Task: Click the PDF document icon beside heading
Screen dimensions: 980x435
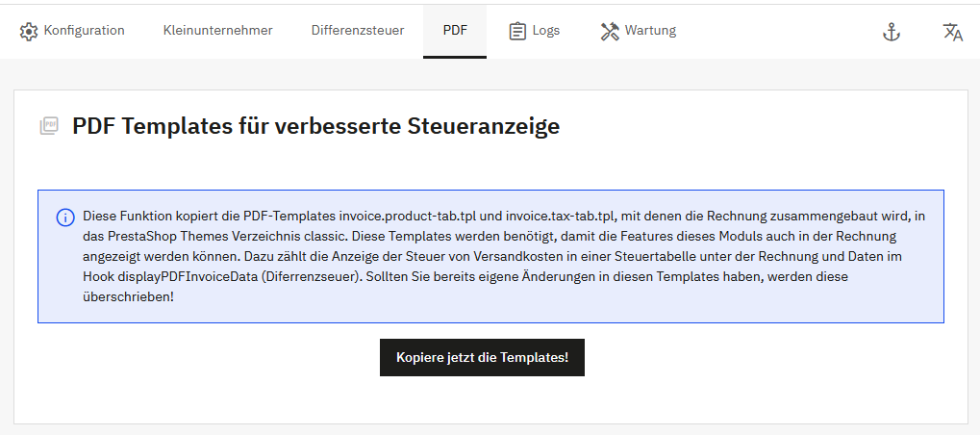Action: (x=48, y=126)
